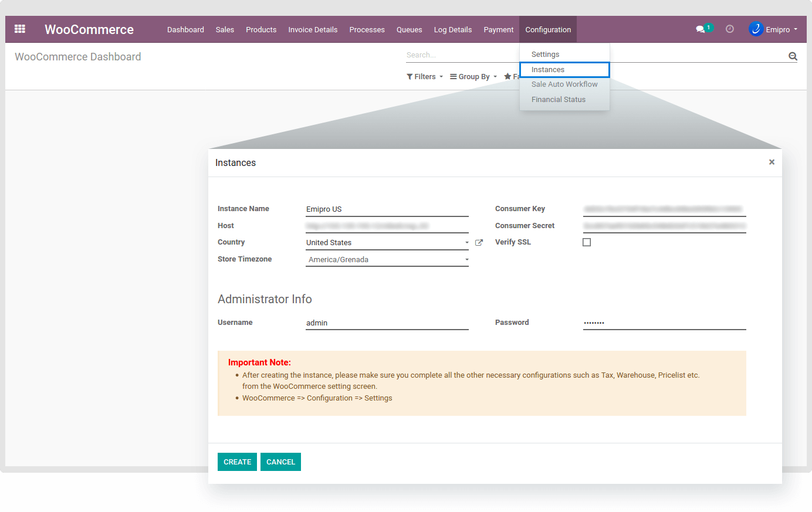Open the conversations chat icon
The height and width of the screenshot is (512, 812).
click(x=700, y=29)
